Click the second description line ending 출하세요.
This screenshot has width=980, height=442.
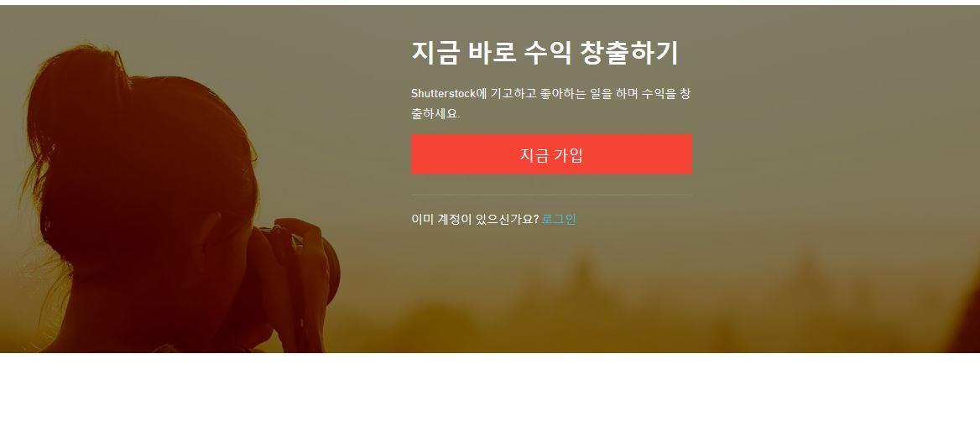[x=435, y=114]
